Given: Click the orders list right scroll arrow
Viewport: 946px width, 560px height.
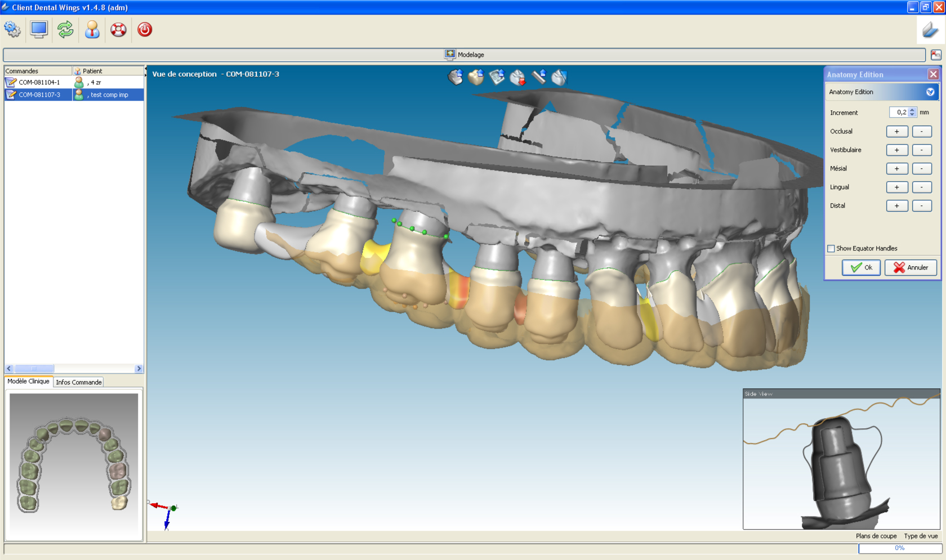Looking at the screenshot, I should click(139, 369).
